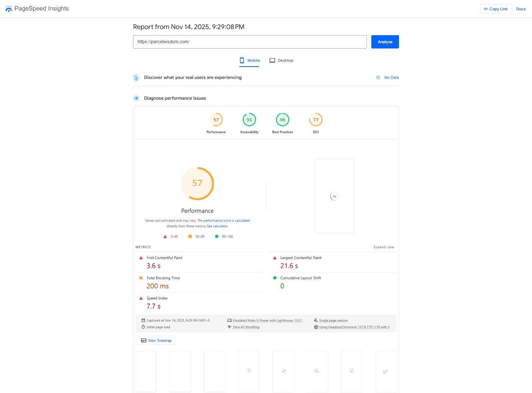The width and height of the screenshot is (532, 393).
Task: Click the orange square 50–89 legend icon
Action: (190, 237)
